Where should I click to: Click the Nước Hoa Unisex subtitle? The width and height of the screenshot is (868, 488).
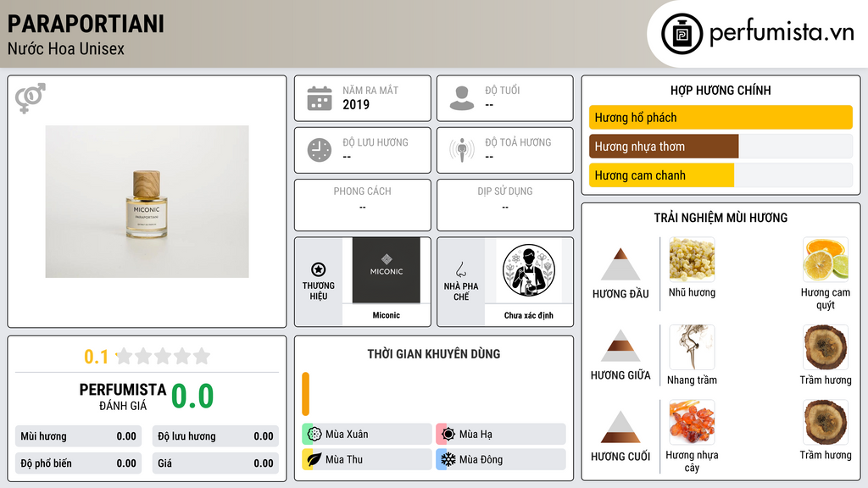coord(66,49)
